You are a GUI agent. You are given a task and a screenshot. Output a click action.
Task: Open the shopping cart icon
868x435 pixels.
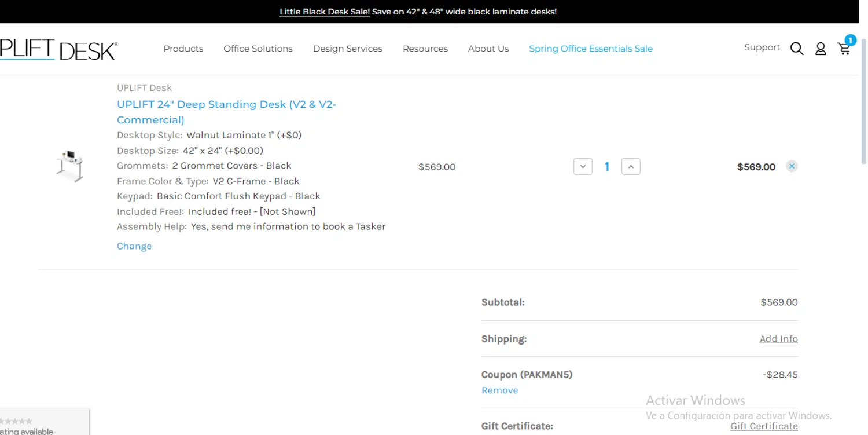844,49
